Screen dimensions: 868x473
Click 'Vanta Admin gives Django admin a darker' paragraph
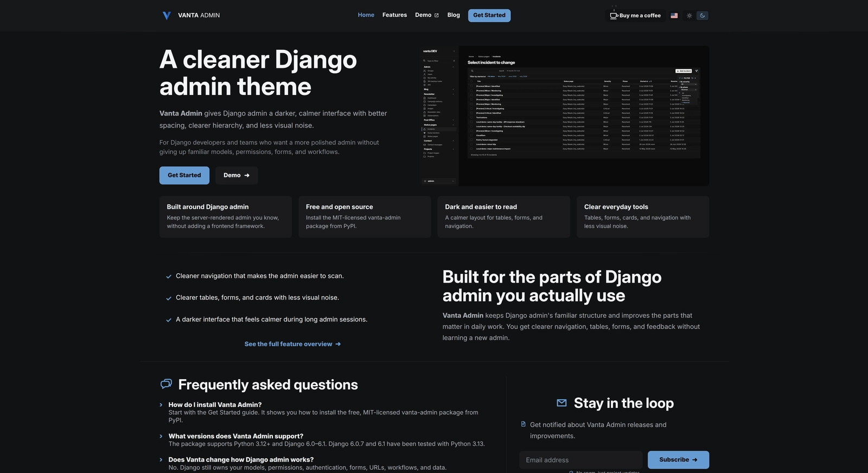[x=273, y=119]
